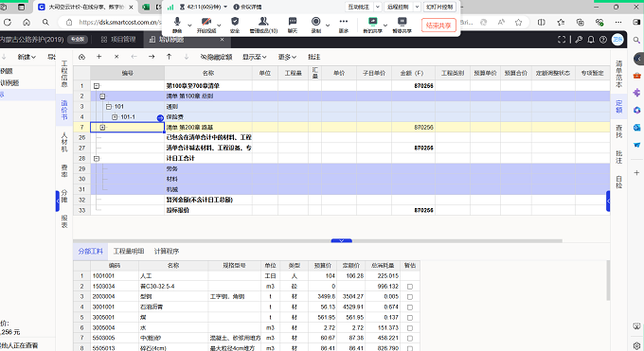Collapse the 101 通则 tree node
This screenshot has height=351, width=644.
108,107
